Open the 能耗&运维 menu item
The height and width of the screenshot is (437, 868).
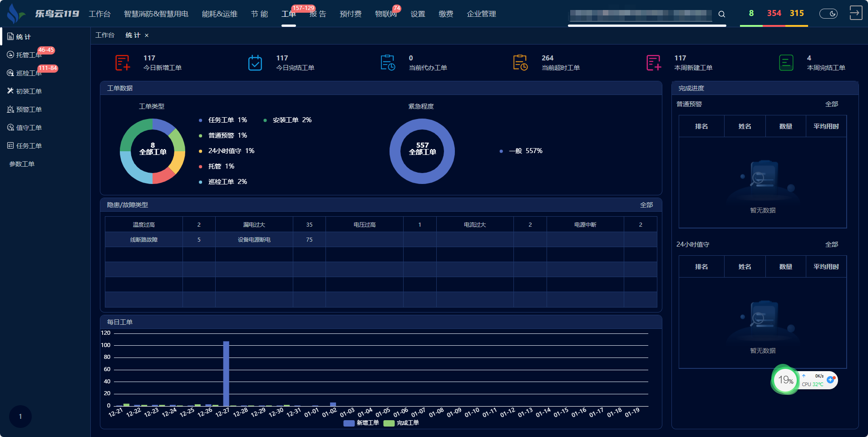220,14
